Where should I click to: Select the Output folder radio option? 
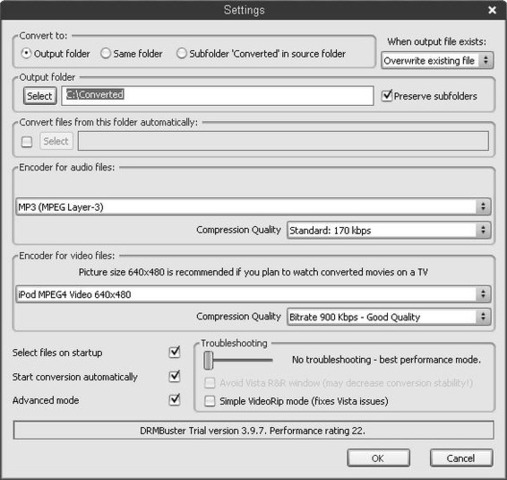coord(26,53)
